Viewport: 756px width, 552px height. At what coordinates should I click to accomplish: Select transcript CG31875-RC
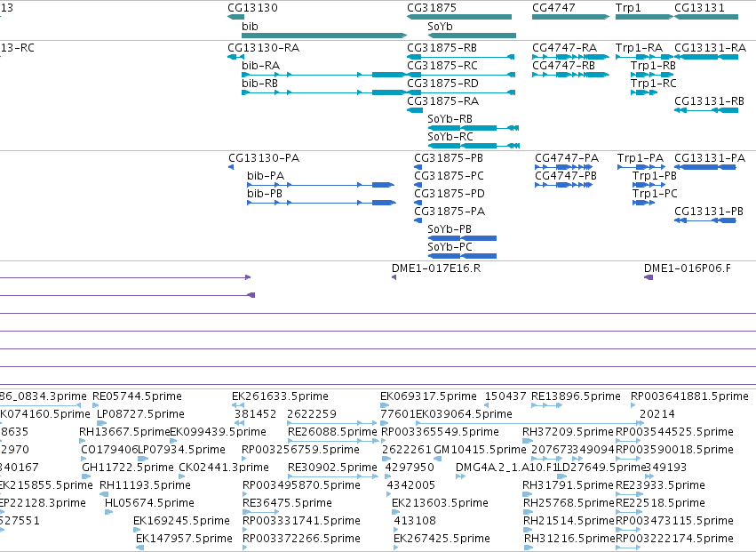coord(461,75)
